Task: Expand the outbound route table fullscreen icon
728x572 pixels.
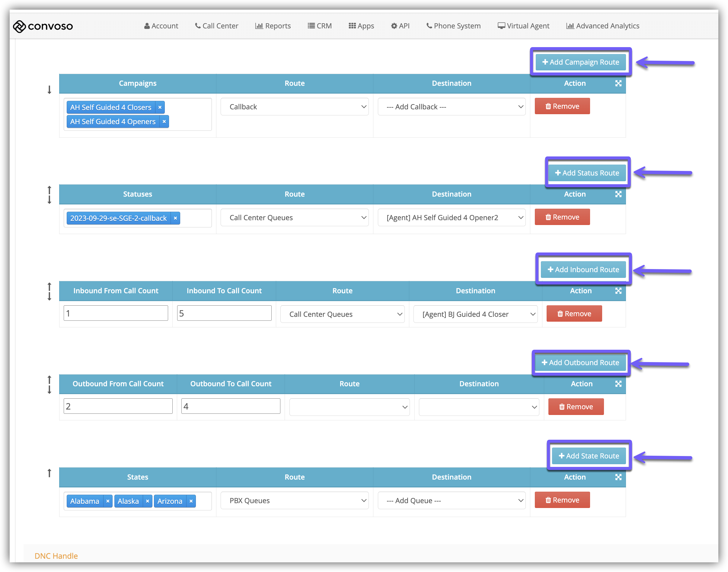Action: [618, 384]
